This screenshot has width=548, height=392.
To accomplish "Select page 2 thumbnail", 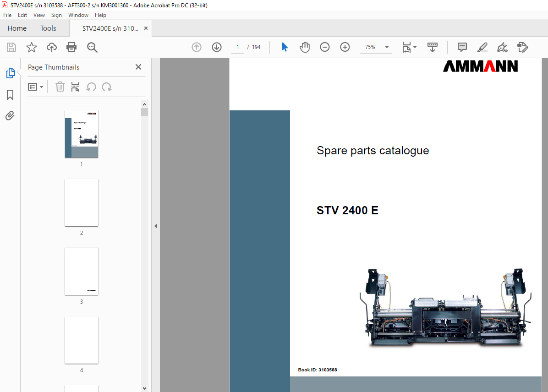I will pos(82,202).
